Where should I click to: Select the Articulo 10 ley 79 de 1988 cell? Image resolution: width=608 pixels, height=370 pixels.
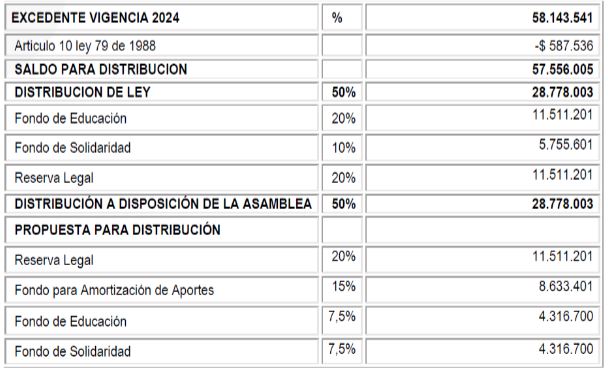pyautogui.click(x=161, y=46)
